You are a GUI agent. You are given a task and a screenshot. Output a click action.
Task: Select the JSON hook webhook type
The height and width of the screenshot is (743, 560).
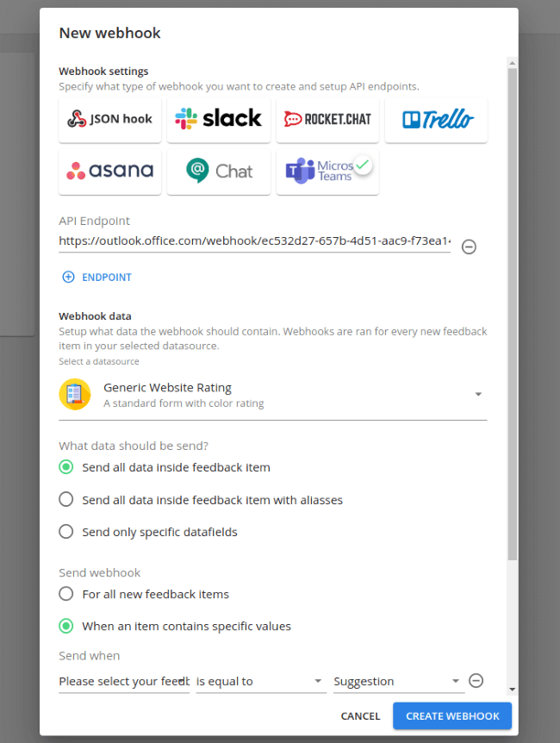click(109, 119)
